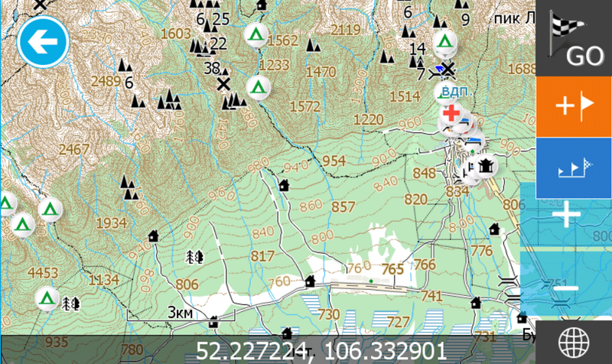The image size is (612, 364).
Task: Open the globe map selection icon
Action: tap(574, 342)
